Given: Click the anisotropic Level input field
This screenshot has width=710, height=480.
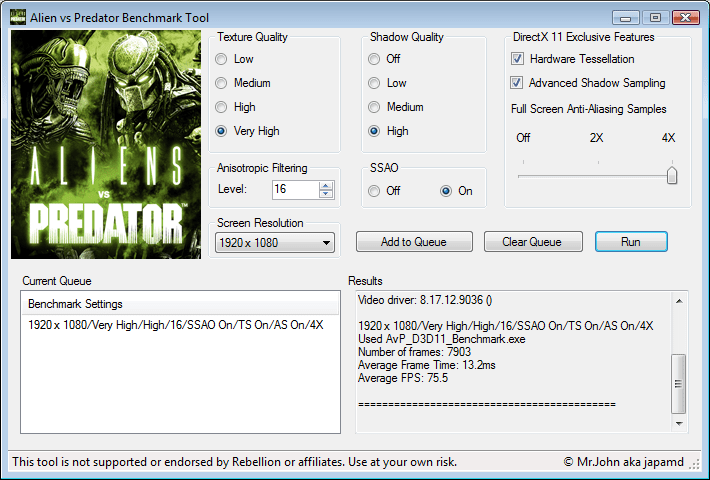Looking at the screenshot, I should (296, 189).
